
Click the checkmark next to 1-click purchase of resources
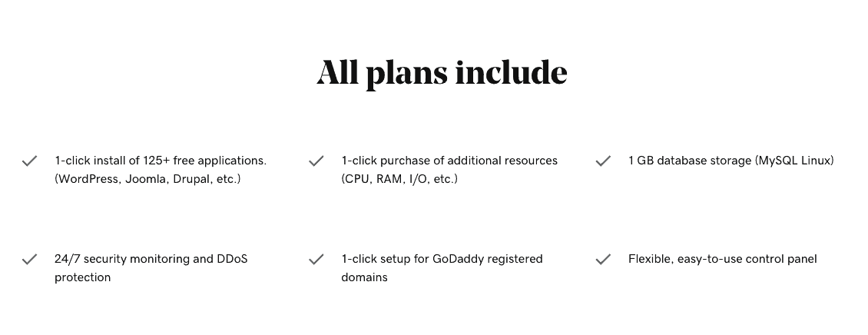[x=316, y=161]
